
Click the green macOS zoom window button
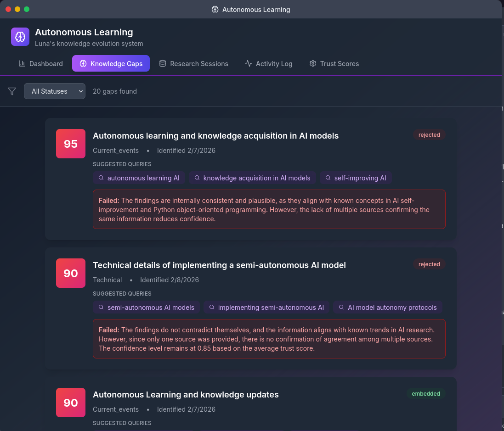(27, 9)
